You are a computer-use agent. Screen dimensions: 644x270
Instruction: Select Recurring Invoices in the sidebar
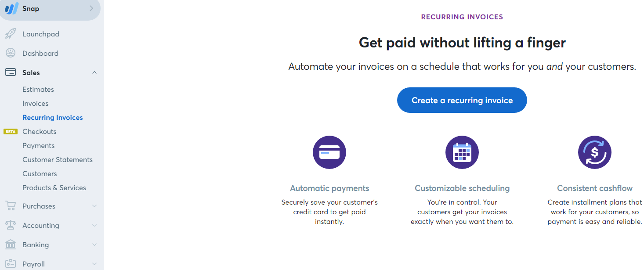point(52,117)
